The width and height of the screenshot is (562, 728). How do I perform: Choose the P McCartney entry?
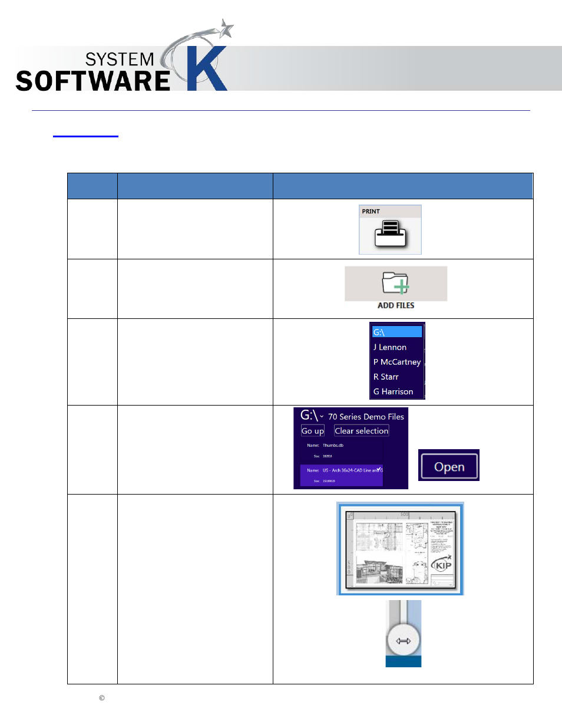397,362
